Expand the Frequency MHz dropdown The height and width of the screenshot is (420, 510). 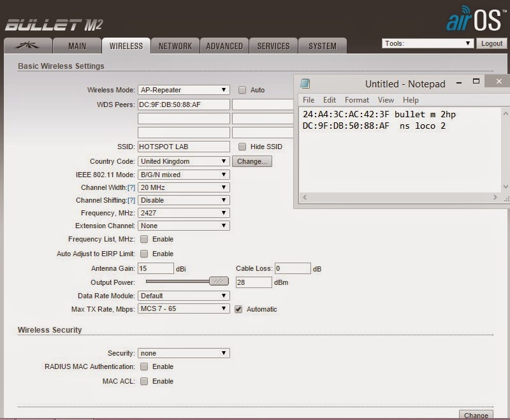pyautogui.click(x=184, y=213)
